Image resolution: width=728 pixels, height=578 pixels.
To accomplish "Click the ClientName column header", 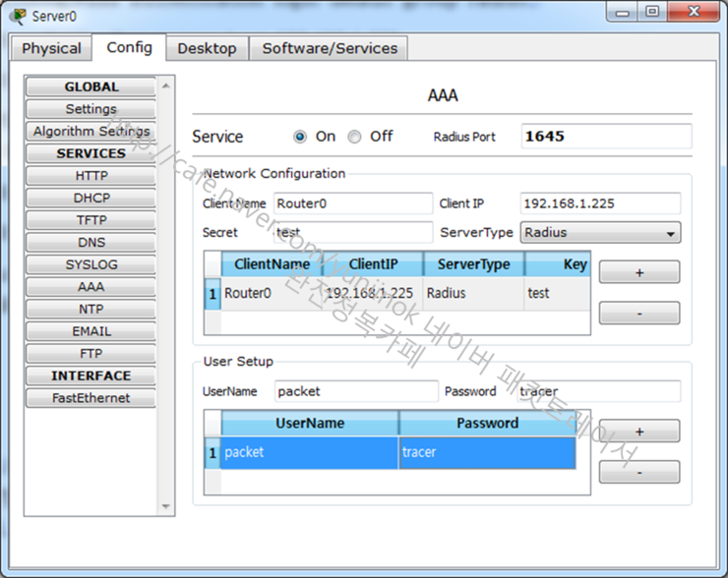I will coord(272,264).
